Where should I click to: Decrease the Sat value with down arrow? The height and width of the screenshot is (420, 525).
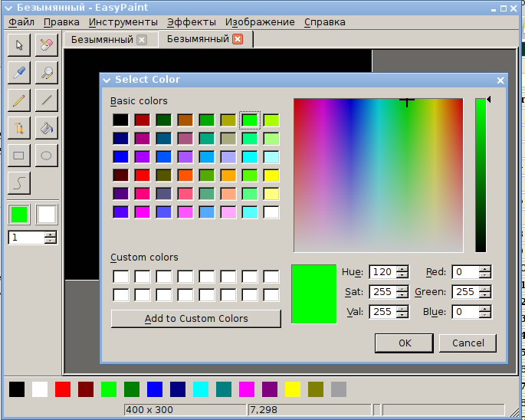(402, 295)
